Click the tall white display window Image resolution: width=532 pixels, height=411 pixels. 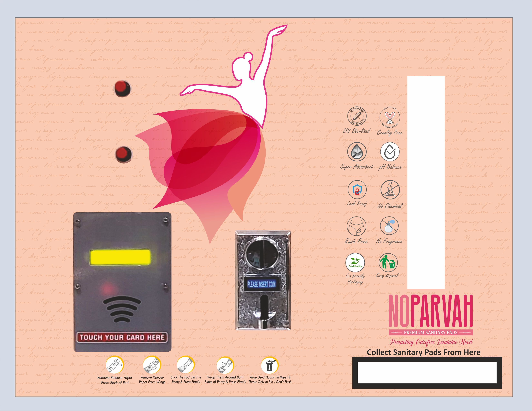point(426,182)
